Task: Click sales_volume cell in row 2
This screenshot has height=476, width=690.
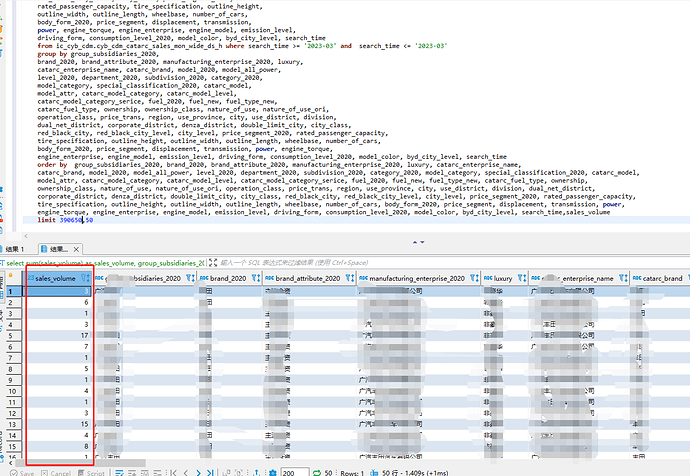Action: [x=57, y=302]
